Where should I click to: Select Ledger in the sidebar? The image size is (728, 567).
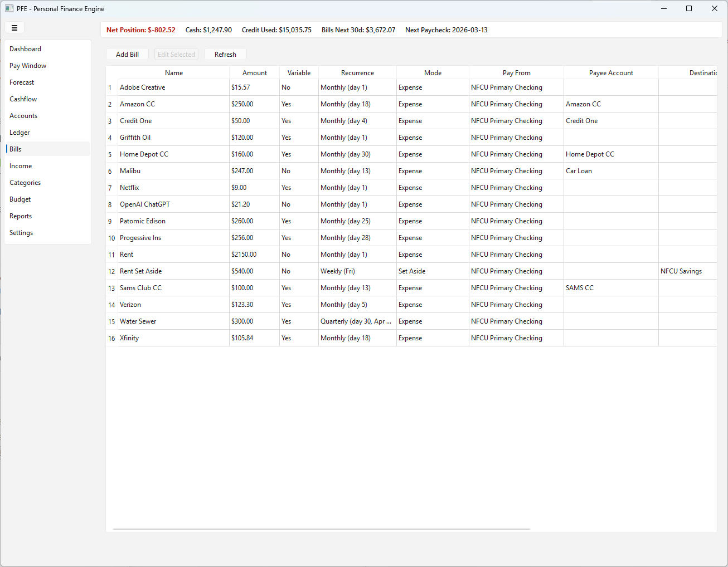tap(20, 132)
